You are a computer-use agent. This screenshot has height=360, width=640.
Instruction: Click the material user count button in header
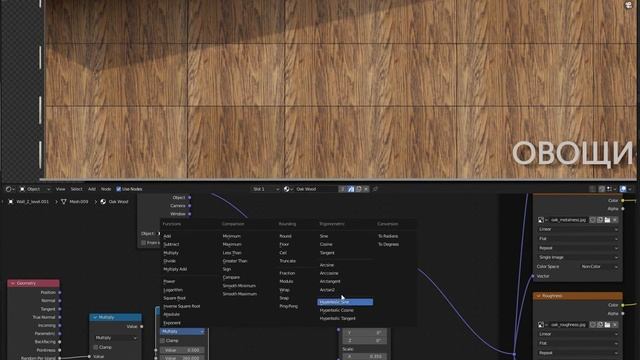(x=343, y=189)
